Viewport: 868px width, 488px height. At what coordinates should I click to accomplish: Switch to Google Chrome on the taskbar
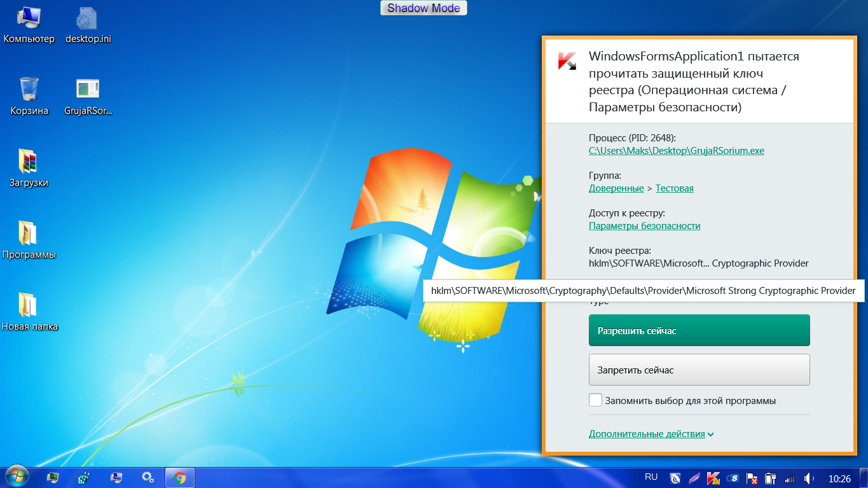pyautogui.click(x=180, y=477)
